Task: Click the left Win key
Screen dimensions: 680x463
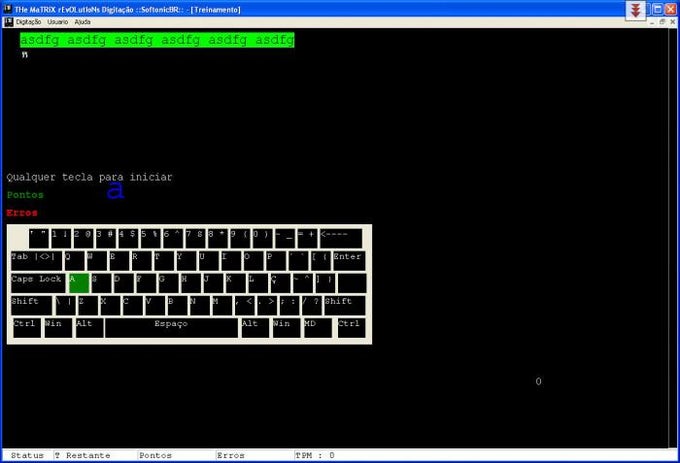Action: coord(59,328)
